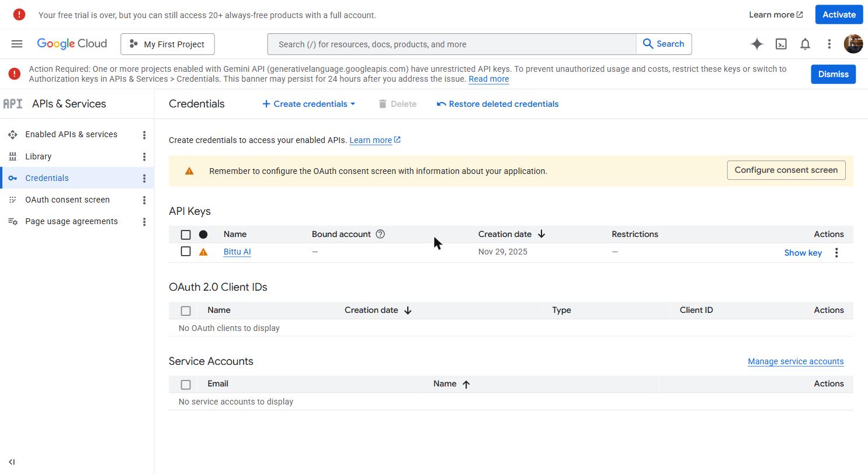Click the service accounts Email column header
868x474 pixels.
[218, 384]
